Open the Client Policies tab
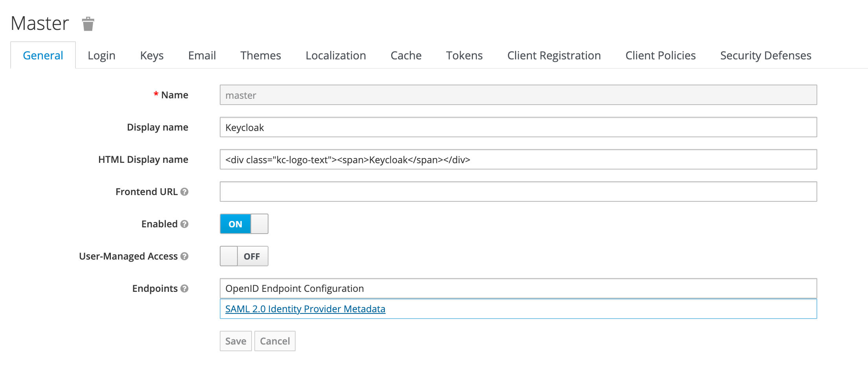 660,55
